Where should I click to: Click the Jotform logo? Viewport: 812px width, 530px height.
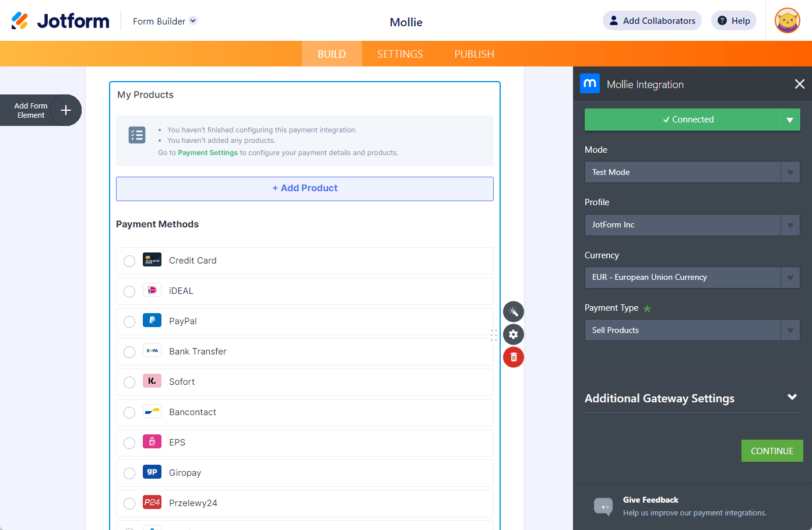(x=61, y=21)
